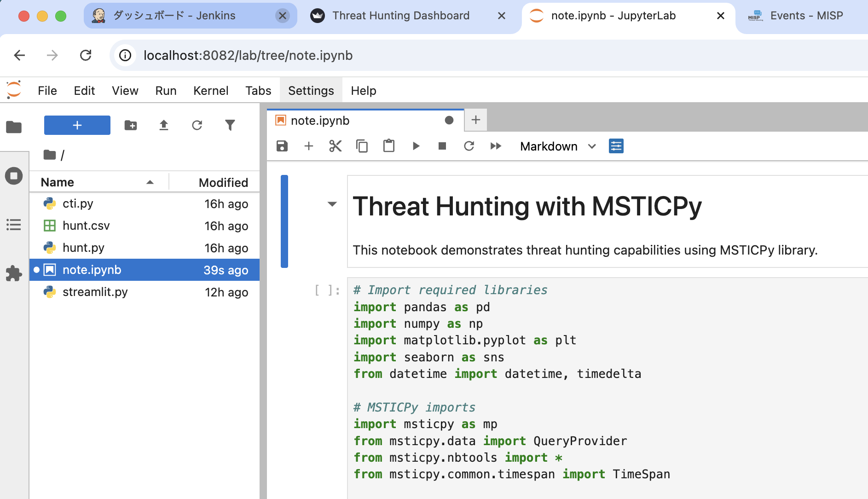Insert a new cell below
The width and height of the screenshot is (868, 499).
[x=308, y=146]
